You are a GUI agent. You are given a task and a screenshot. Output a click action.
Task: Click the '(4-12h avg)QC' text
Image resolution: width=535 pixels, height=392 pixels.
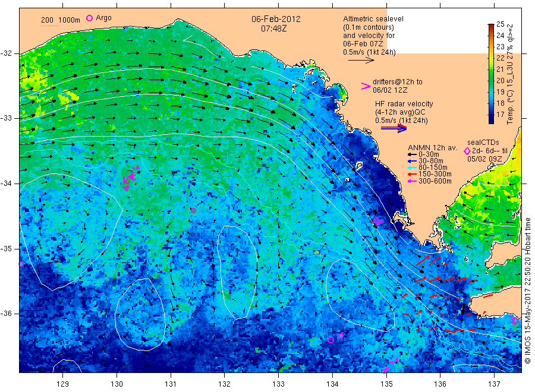coord(400,112)
